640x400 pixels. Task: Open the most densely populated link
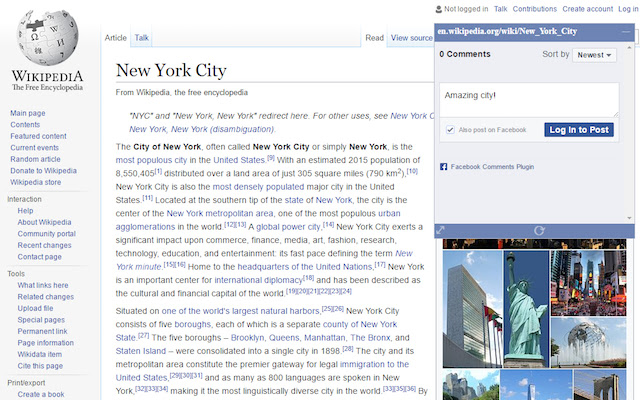(x=258, y=187)
